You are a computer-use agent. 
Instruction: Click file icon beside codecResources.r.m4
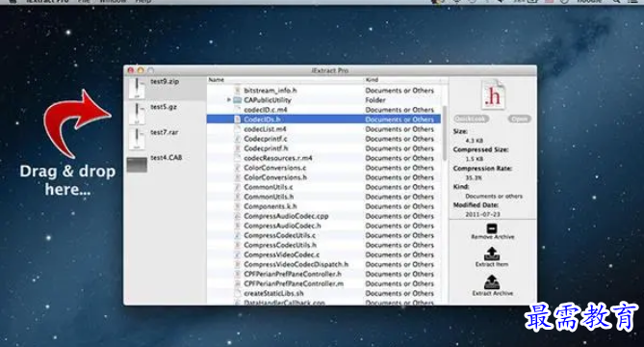[x=238, y=158]
